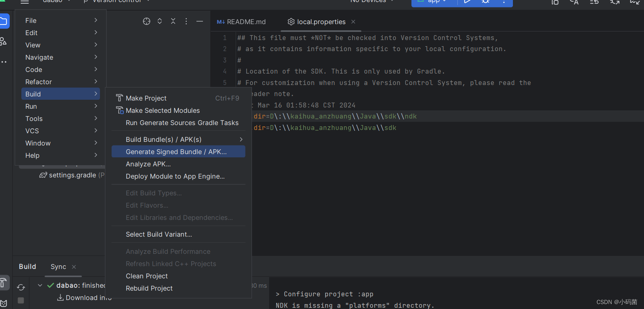Viewport: 644px width, 309px height.
Task: Switch to the README.md editor tab
Action: 241,22
